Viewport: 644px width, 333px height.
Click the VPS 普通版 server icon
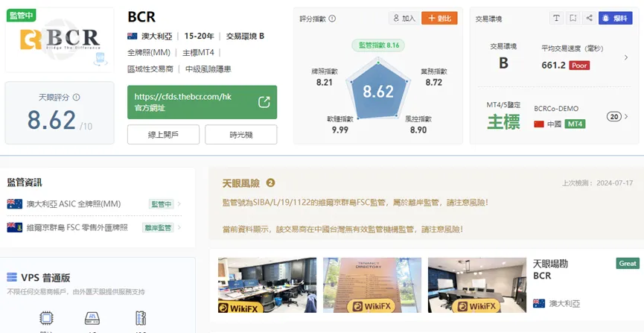click(12, 277)
